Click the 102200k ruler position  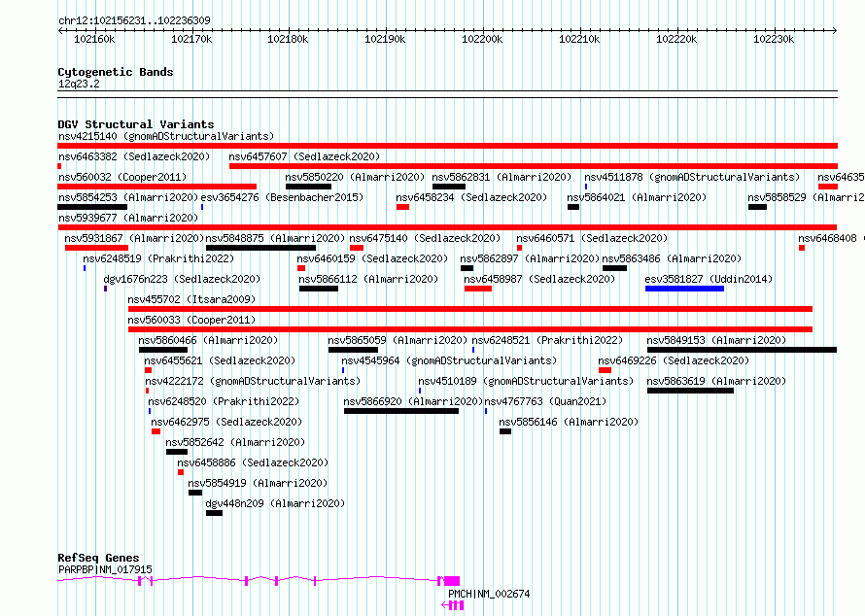pos(482,39)
